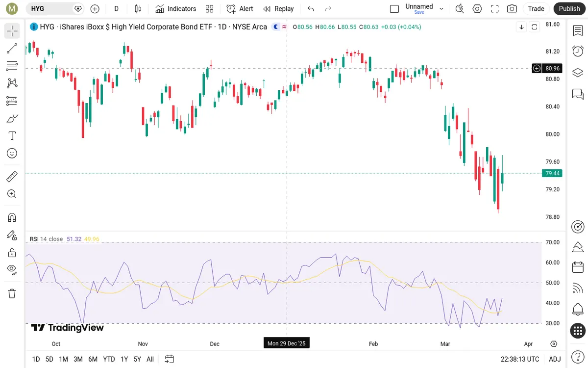
Task: Open quick search magnifier with bolt
Action: 460,8
